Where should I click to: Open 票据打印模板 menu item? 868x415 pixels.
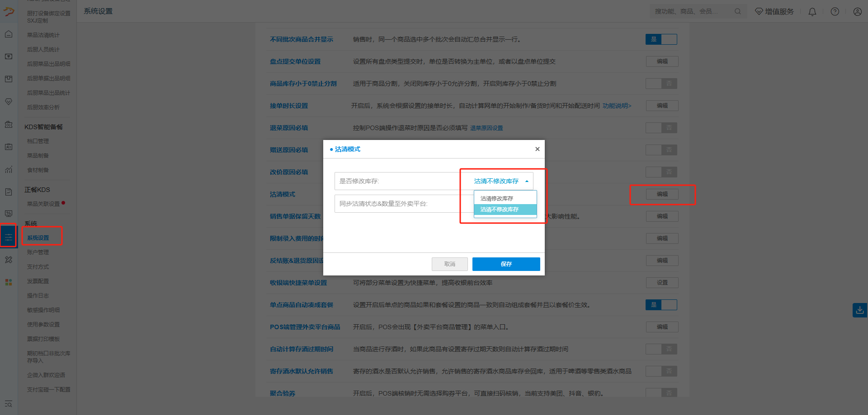[x=43, y=339]
